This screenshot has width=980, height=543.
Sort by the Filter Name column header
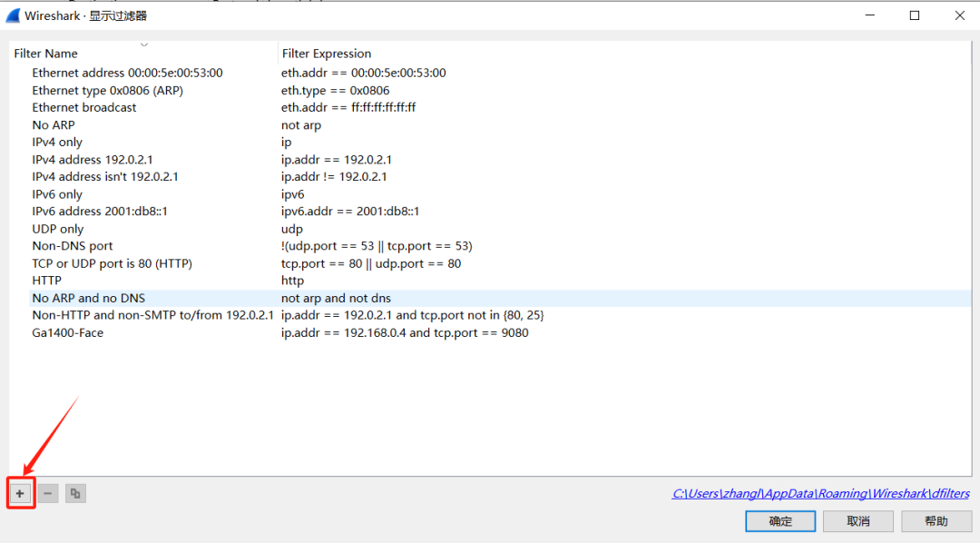click(45, 54)
